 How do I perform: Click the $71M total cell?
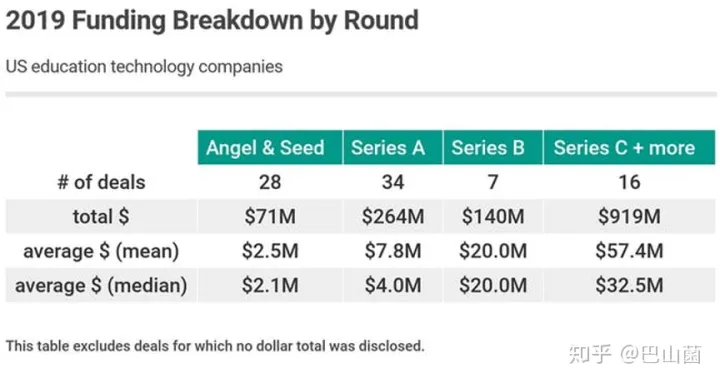pyautogui.click(x=270, y=216)
